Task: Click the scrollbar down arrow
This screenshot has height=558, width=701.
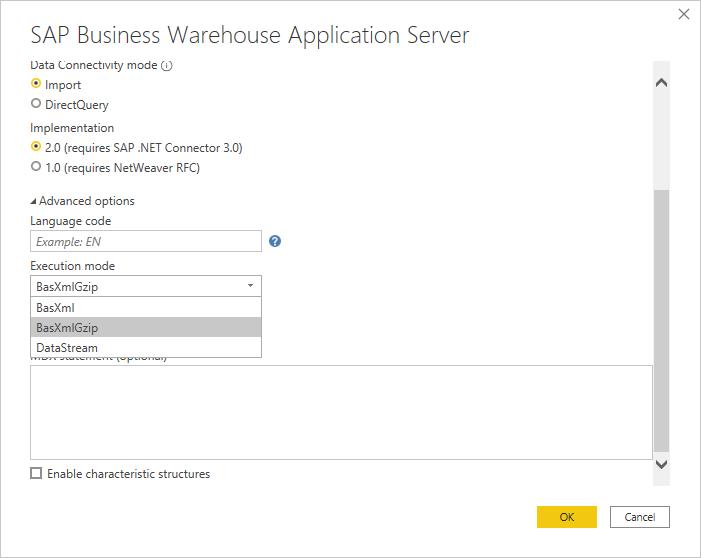Action: [x=661, y=465]
